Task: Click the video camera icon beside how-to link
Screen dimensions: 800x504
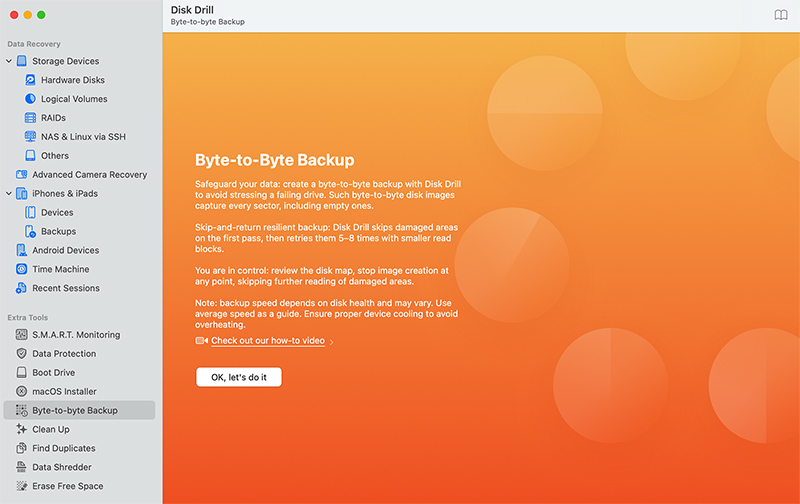Action: pyautogui.click(x=202, y=340)
